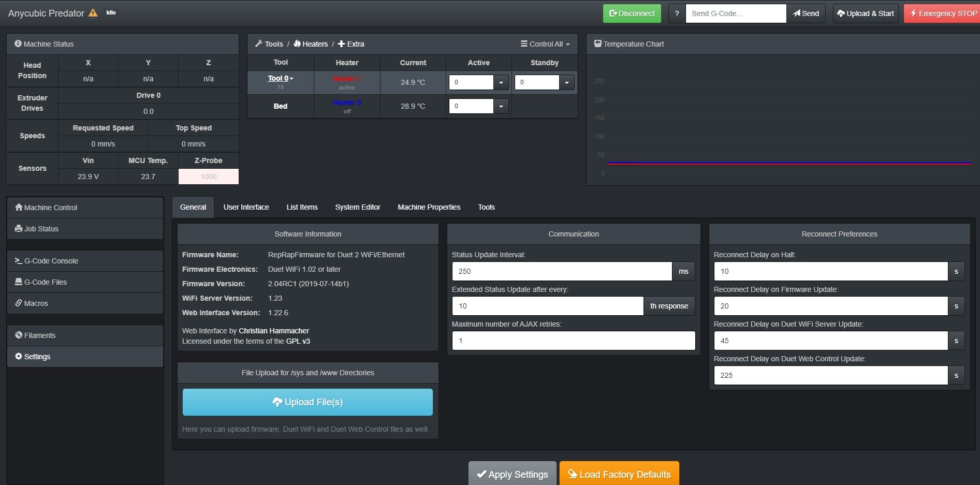Click the Z-Probe value 1000 cell

coord(209,177)
